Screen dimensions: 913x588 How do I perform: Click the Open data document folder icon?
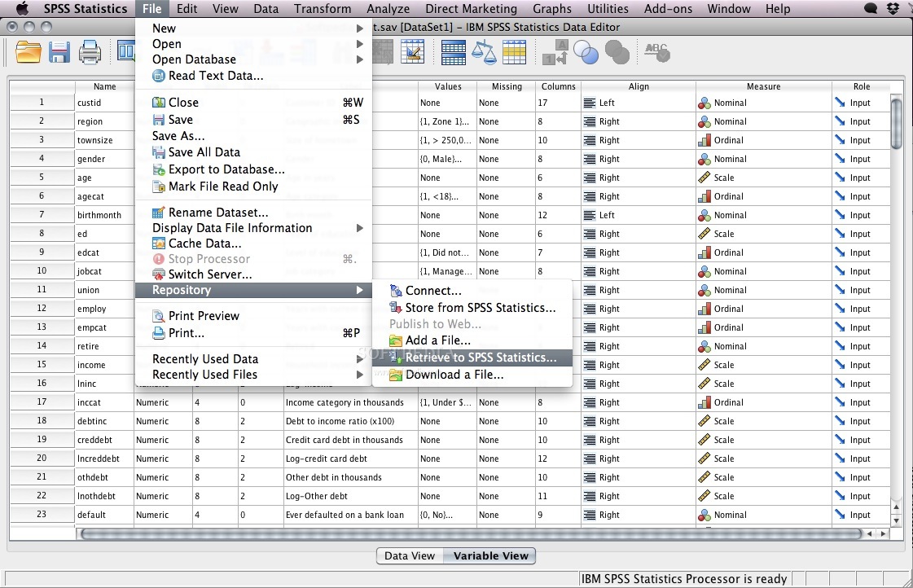tap(28, 52)
